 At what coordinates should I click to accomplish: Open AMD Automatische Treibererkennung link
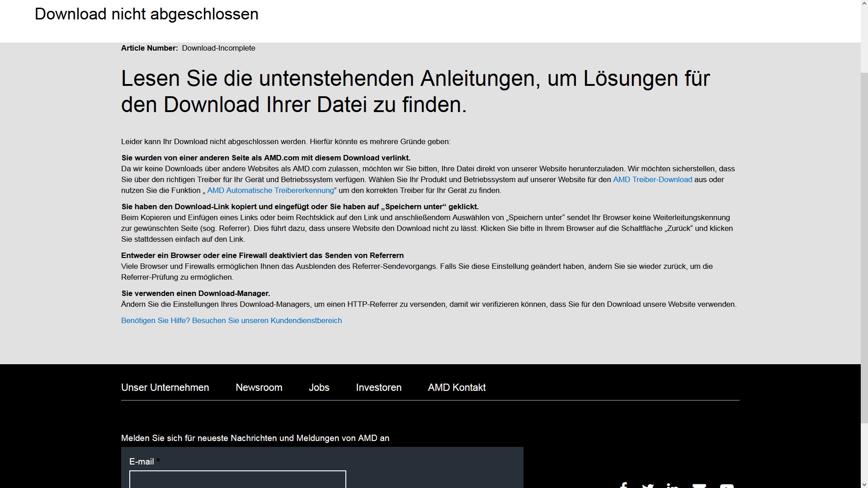click(270, 190)
